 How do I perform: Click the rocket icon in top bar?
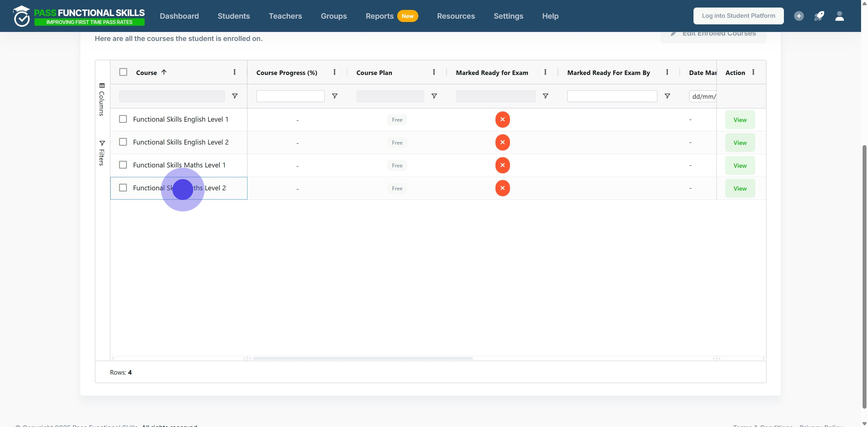pyautogui.click(x=819, y=16)
